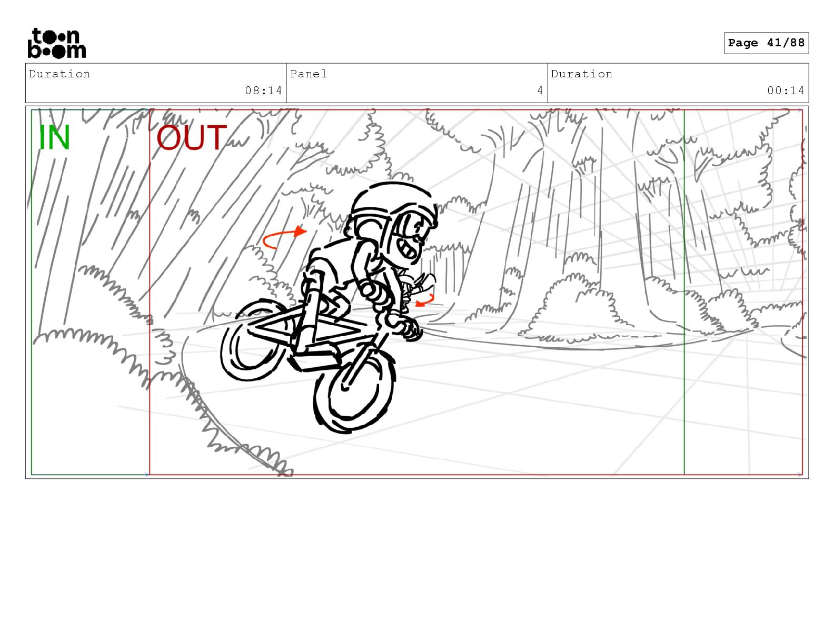
Task: Click the small red arrow near handlebars
Action: coord(425,300)
